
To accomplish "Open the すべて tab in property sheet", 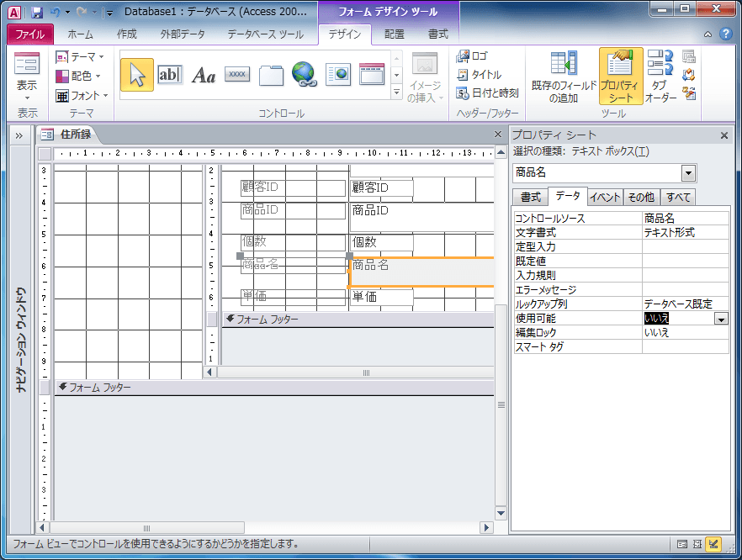I will coord(678,198).
